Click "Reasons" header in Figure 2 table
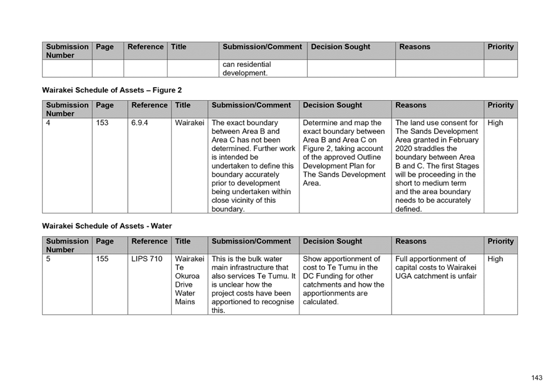This screenshot has width=560, height=392. point(438,109)
